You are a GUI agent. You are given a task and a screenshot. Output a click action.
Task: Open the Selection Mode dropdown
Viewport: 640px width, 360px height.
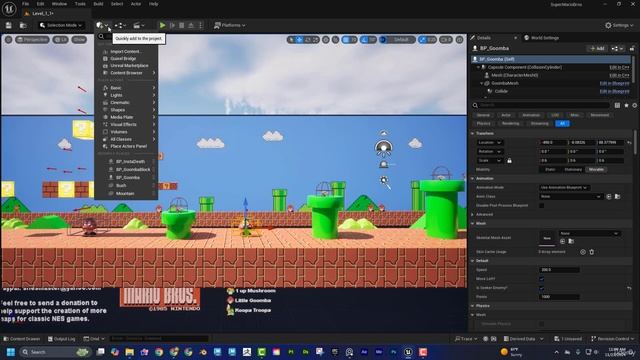61,25
